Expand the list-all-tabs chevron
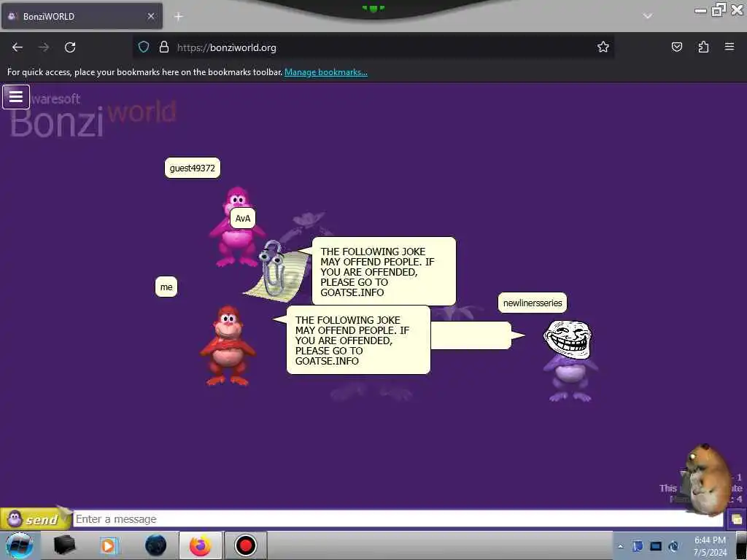The width and height of the screenshot is (747, 560). click(648, 16)
